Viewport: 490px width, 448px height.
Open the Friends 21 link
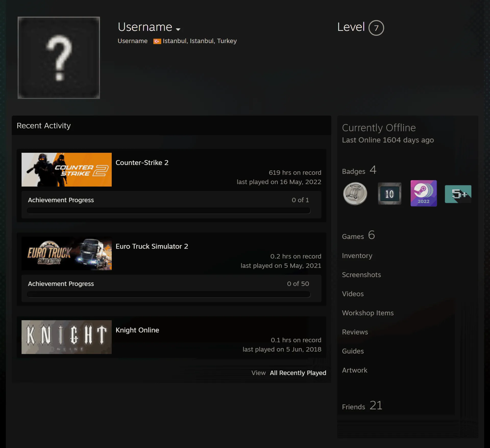tap(362, 405)
